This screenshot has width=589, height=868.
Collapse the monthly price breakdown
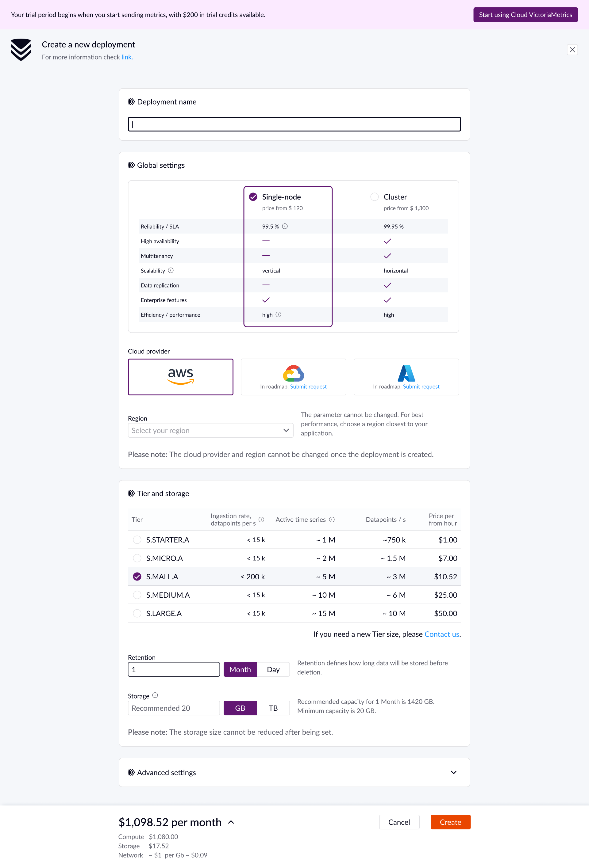click(x=231, y=822)
